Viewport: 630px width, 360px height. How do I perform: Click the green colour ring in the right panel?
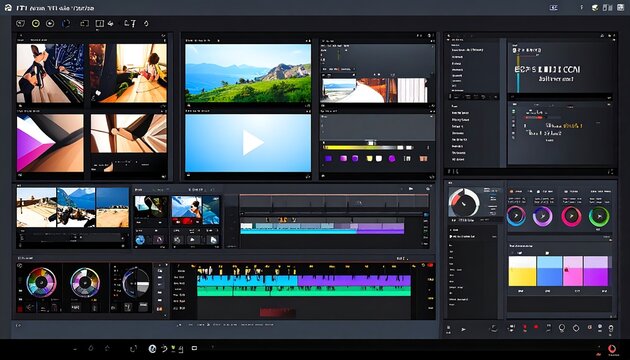point(599,216)
